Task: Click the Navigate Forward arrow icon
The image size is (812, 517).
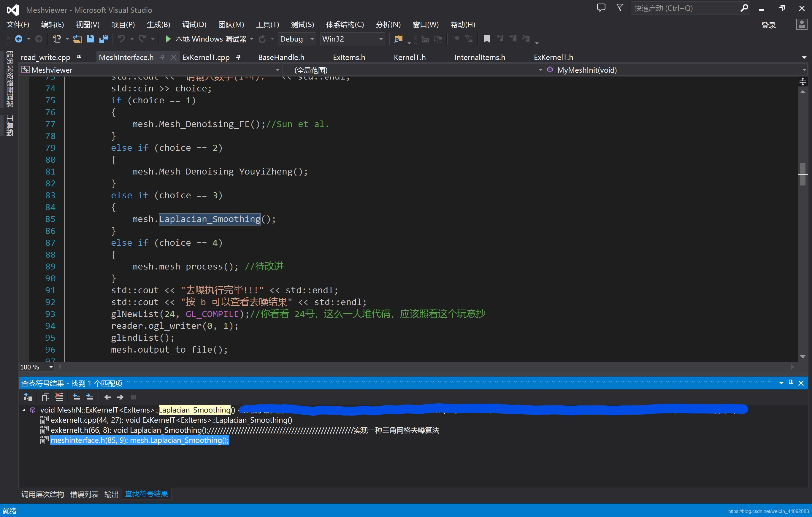Action: click(x=39, y=39)
